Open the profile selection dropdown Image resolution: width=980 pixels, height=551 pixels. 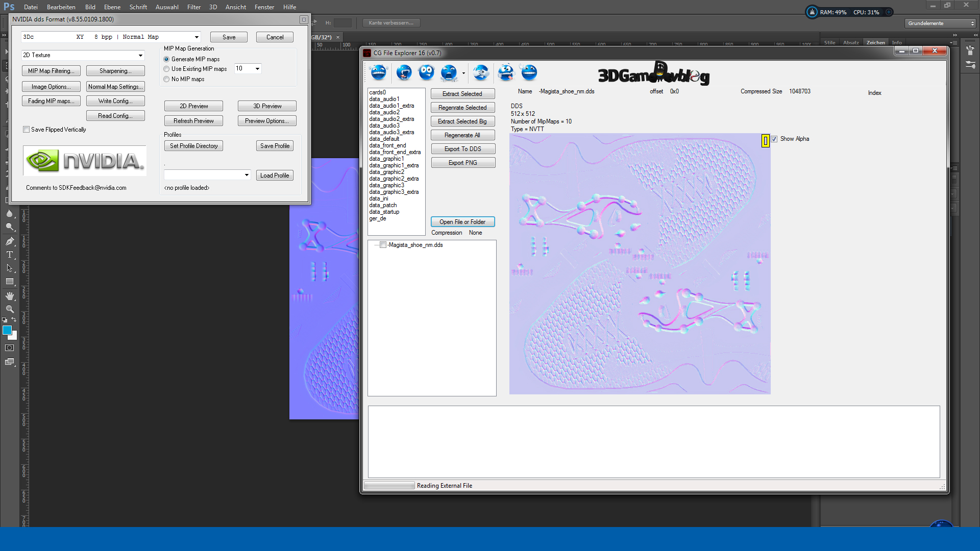coord(247,175)
